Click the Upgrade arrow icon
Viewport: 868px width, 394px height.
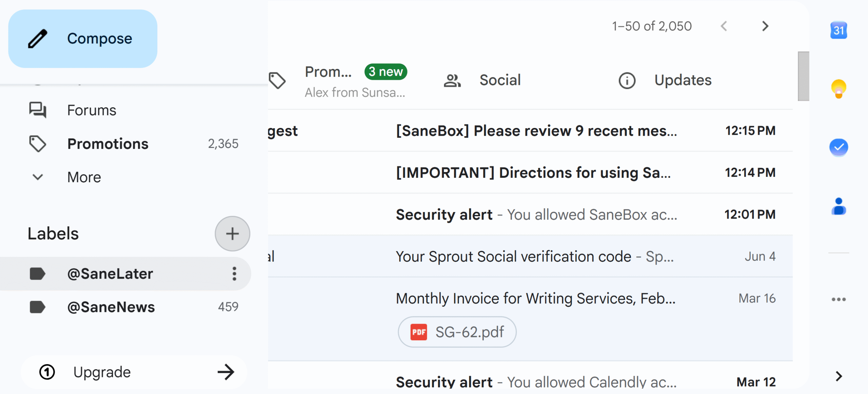coord(226,372)
